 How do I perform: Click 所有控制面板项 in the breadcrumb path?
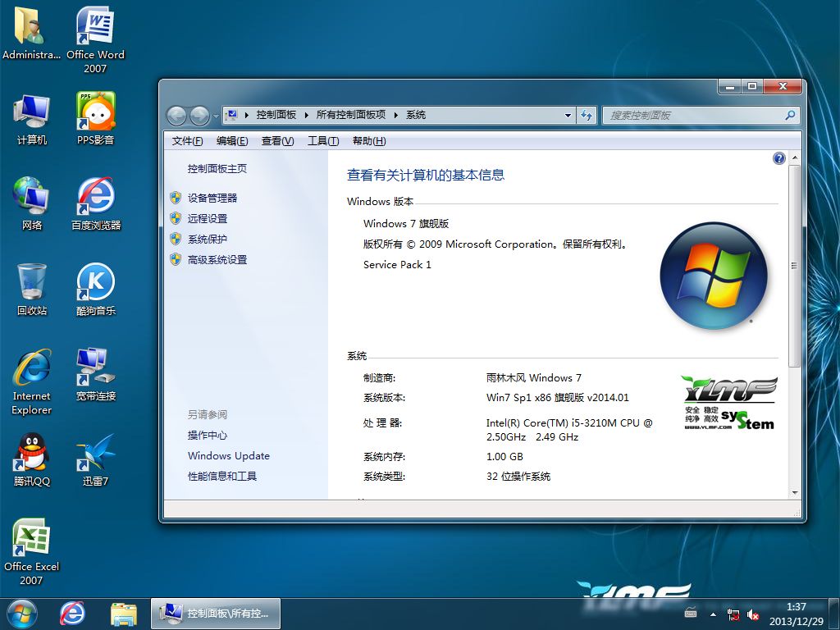point(351,115)
